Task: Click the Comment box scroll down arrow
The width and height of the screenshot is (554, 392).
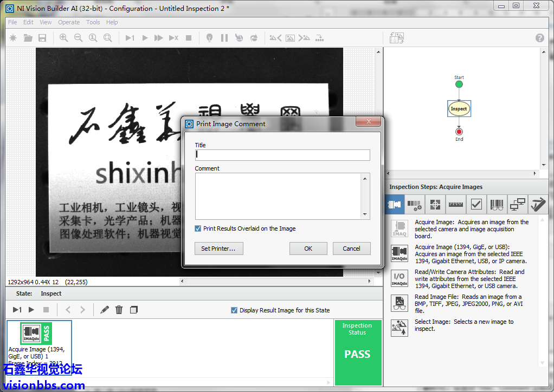Action: 365,214
